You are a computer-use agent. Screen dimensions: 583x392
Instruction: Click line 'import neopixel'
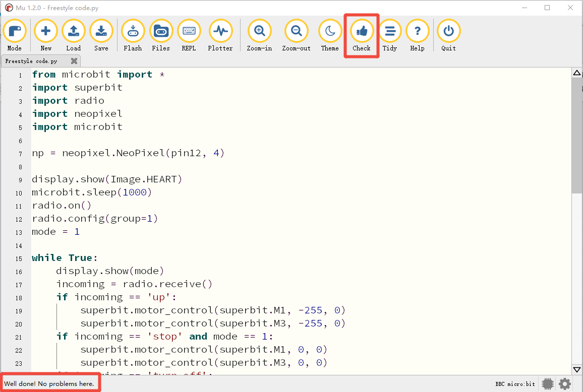pos(77,114)
